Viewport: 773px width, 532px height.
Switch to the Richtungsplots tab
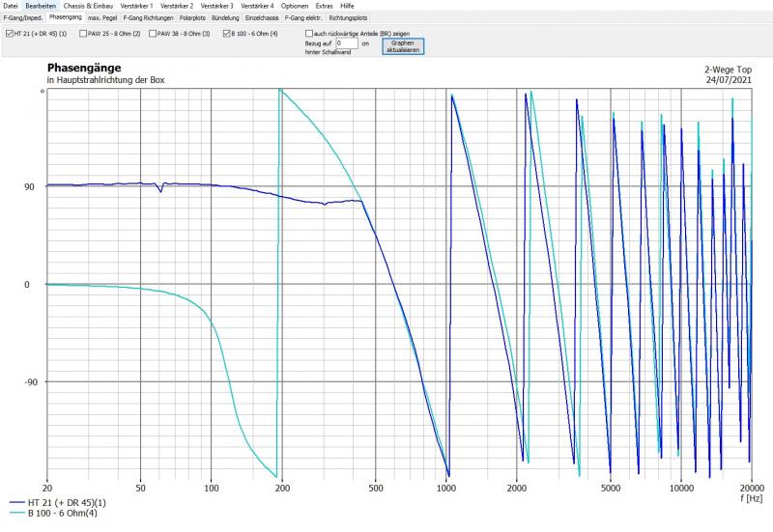point(348,18)
